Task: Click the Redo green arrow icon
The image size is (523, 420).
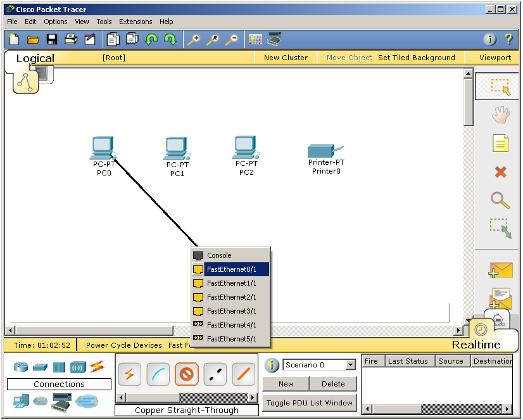Action: (x=170, y=39)
